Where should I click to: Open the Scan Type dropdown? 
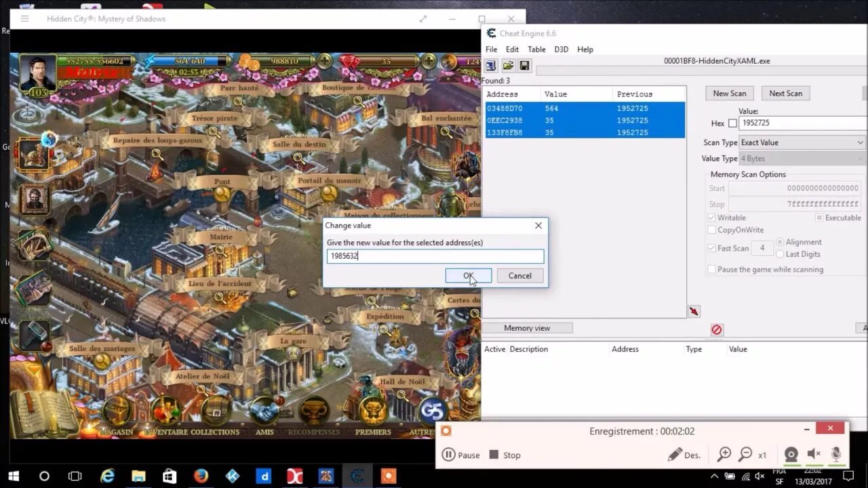pos(802,142)
